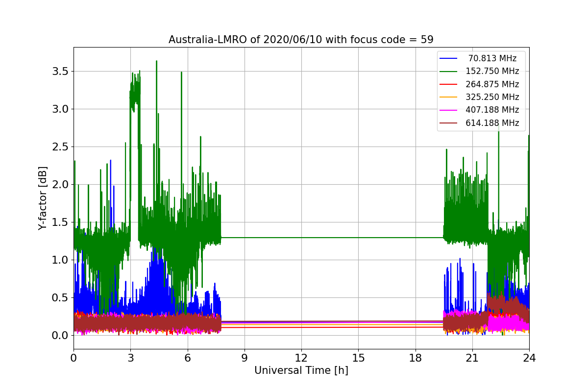Click the 24 hour x-axis tick label

(529, 358)
